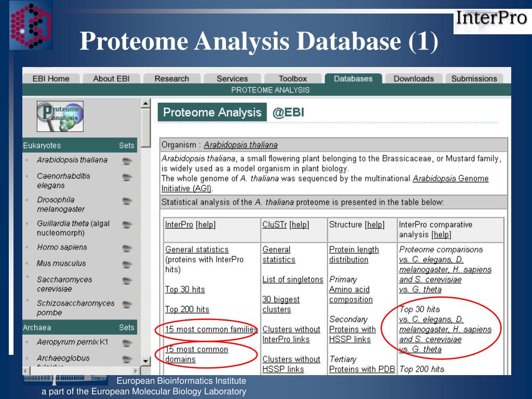Select Arabidopsis thaliana in Eukaryotes list
This screenshot has height=399, width=532.
pos(72,160)
